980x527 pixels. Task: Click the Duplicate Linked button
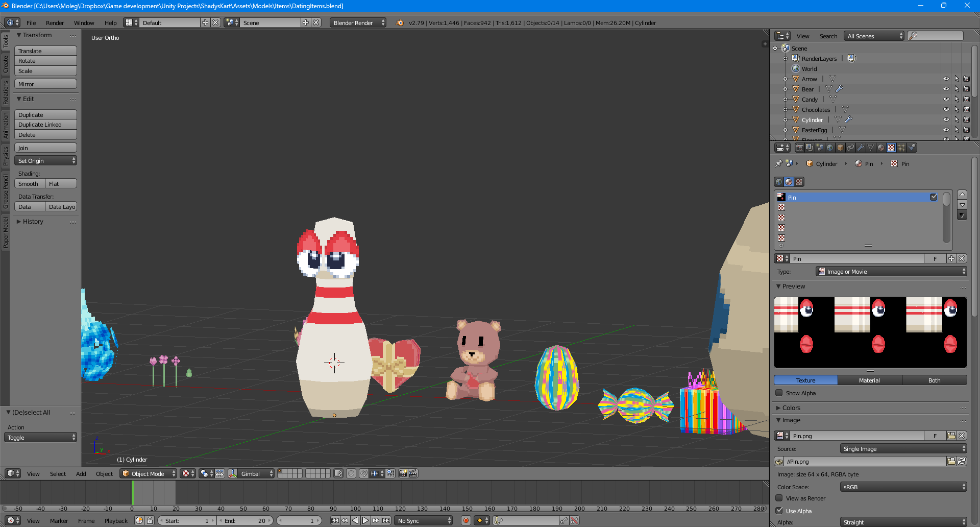(x=45, y=124)
